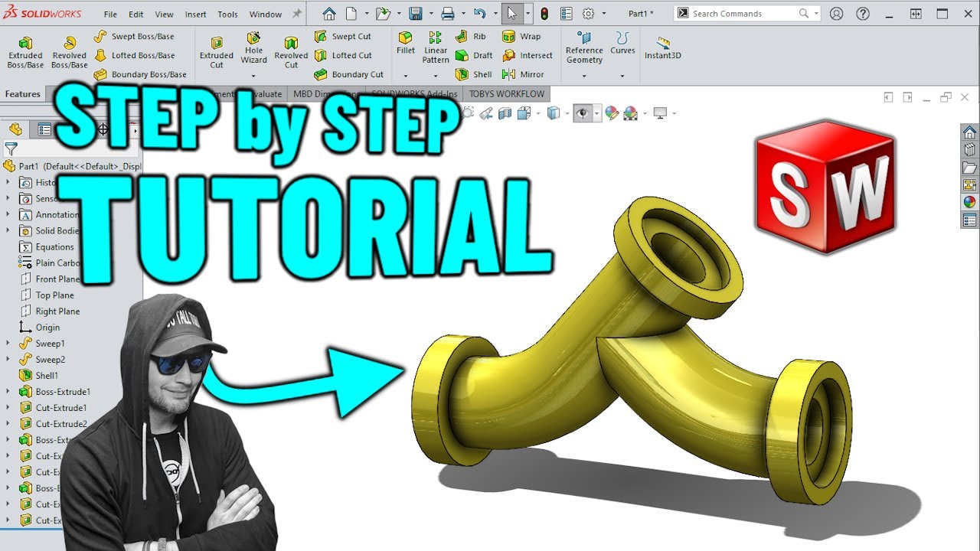The image size is (980, 551).
Task: Click the Extruded Boss/Base tool
Action: [x=25, y=52]
